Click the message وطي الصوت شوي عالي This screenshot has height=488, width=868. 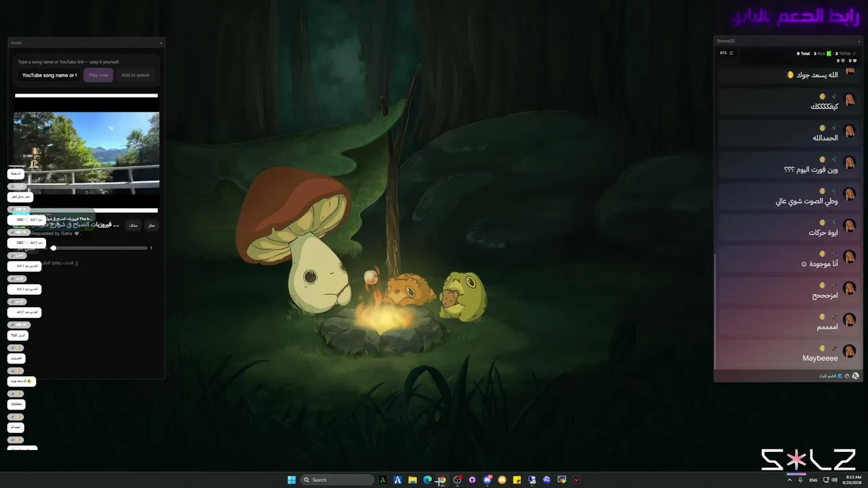pos(806,201)
